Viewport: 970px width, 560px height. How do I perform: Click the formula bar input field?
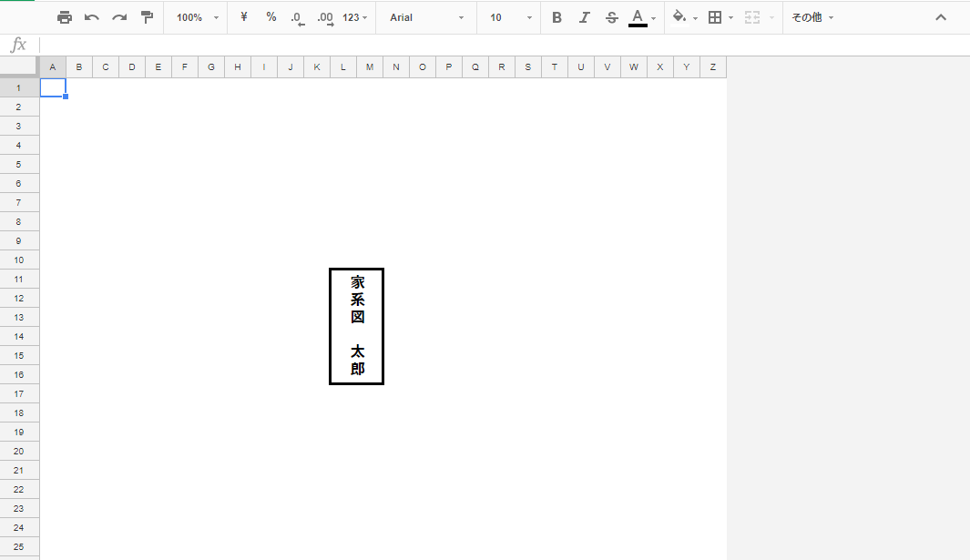(501, 46)
